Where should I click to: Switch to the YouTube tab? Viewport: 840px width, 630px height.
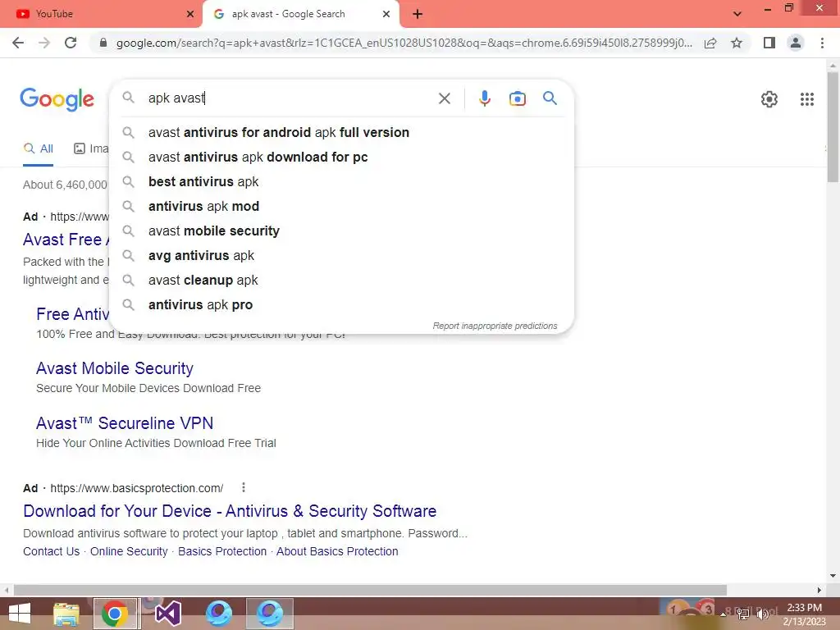point(101,14)
